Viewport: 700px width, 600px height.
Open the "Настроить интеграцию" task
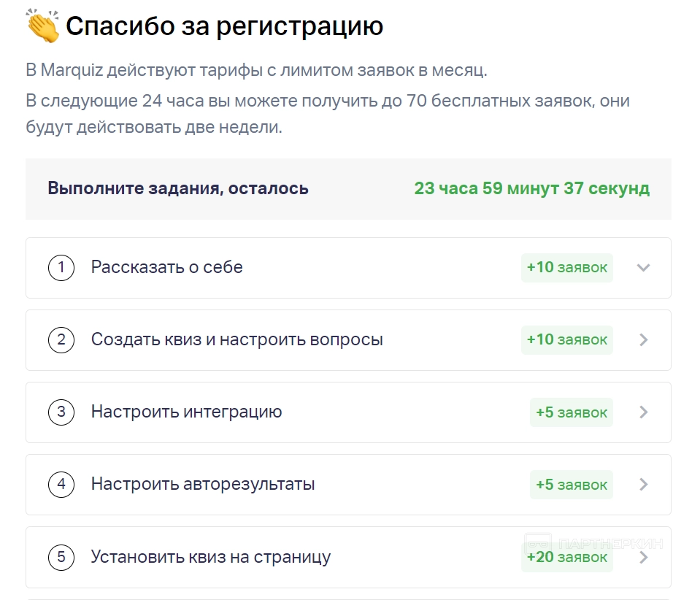[x=186, y=412]
